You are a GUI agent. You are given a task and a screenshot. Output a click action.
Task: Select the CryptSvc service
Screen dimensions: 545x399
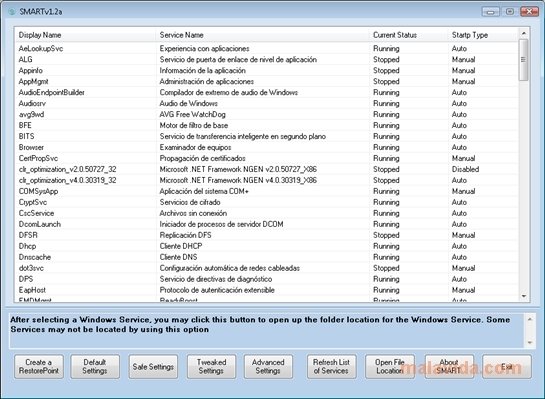(x=267, y=202)
